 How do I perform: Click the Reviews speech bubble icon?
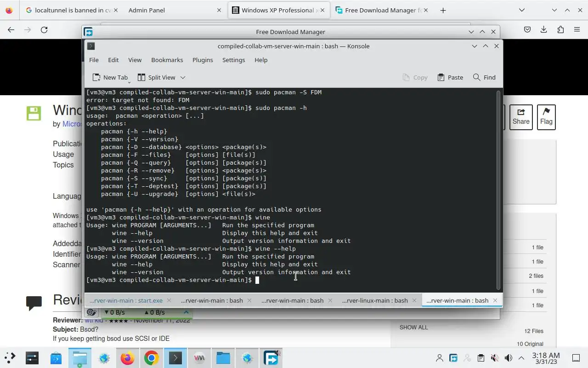(34, 303)
